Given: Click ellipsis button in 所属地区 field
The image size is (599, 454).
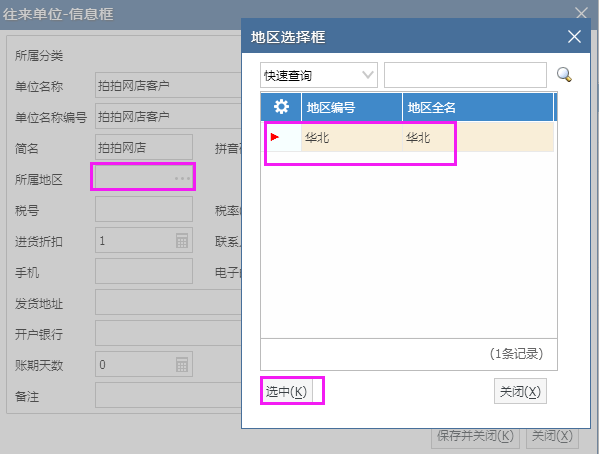Looking at the screenshot, I should click(x=182, y=178).
